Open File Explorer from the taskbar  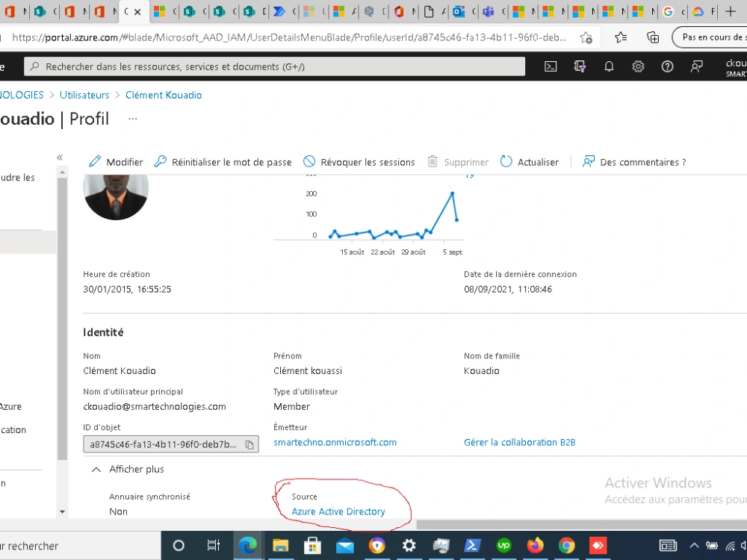[x=281, y=545]
